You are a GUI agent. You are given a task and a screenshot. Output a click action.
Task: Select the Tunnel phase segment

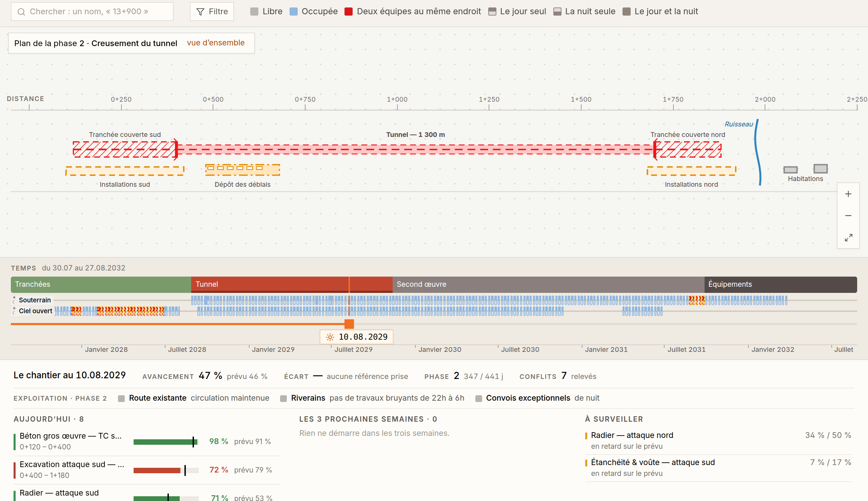tap(292, 284)
